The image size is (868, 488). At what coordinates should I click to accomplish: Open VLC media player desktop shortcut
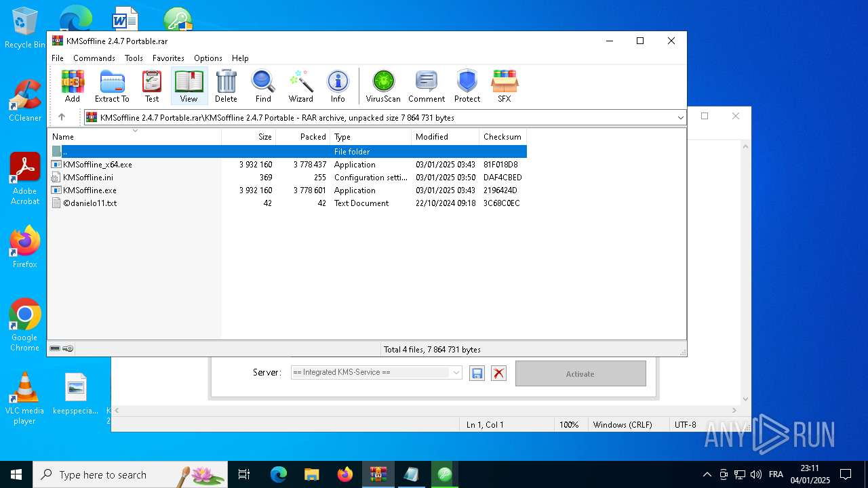25,399
